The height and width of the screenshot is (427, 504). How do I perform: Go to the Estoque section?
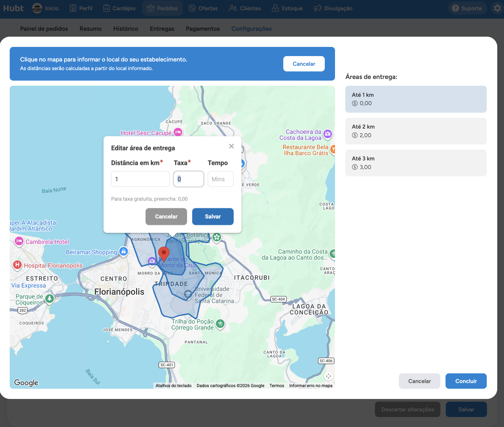287,8
